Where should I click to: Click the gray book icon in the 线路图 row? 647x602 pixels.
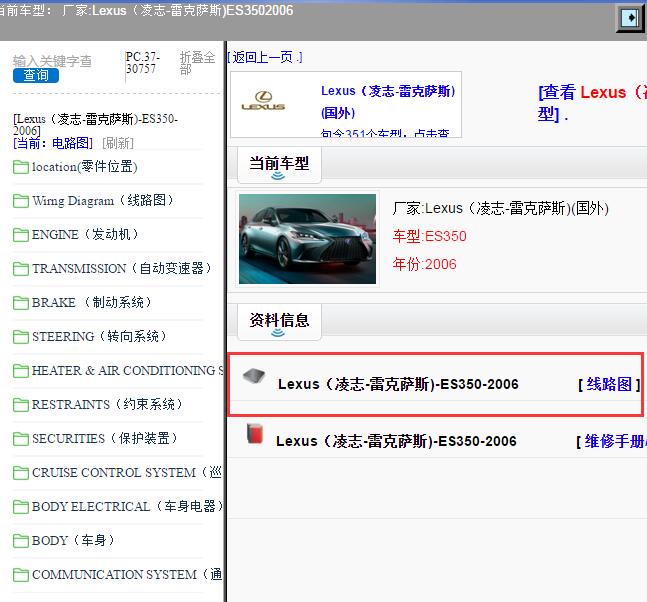point(254,376)
